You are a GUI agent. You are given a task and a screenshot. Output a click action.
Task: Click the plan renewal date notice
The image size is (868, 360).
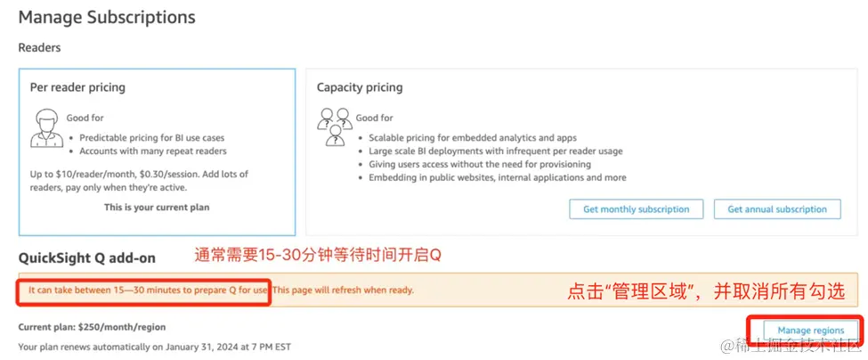tap(155, 347)
